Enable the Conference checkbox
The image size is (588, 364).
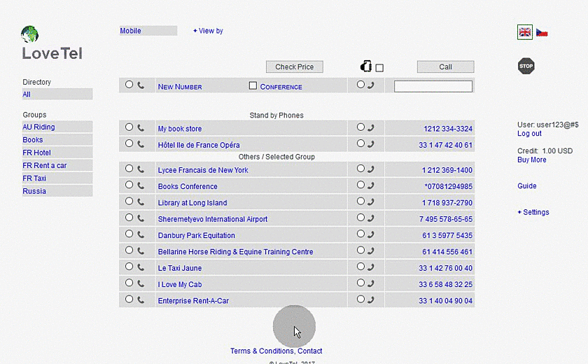tap(253, 85)
